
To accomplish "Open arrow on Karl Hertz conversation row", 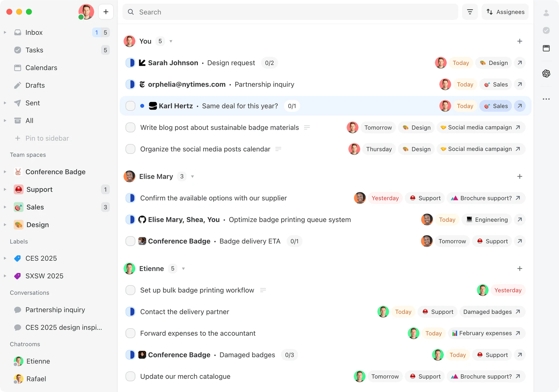I will click(519, 106).
